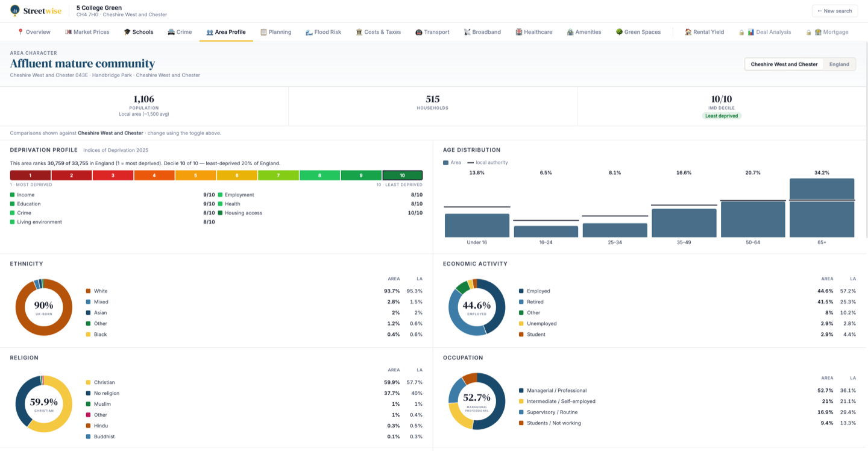Click the Economic Activity donut chart
The width and height of the screenshot is (868, 451).
click(x=476, y=307)
